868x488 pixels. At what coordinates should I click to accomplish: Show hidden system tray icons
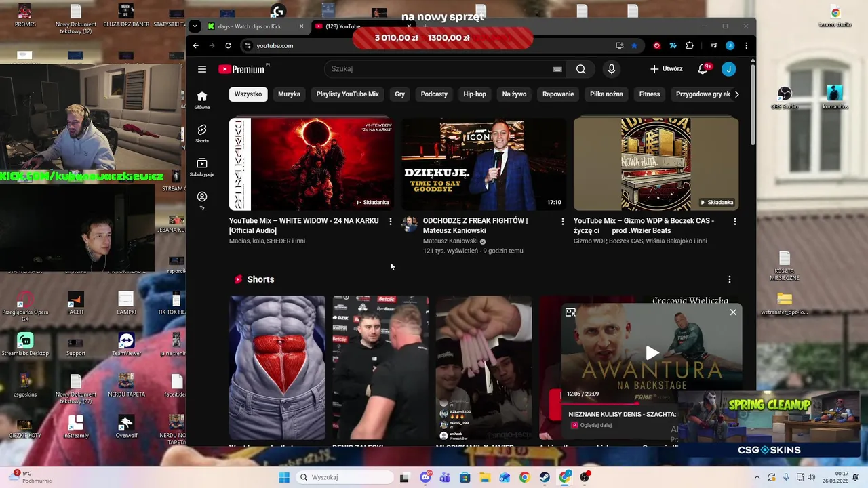tap(758, 477)
